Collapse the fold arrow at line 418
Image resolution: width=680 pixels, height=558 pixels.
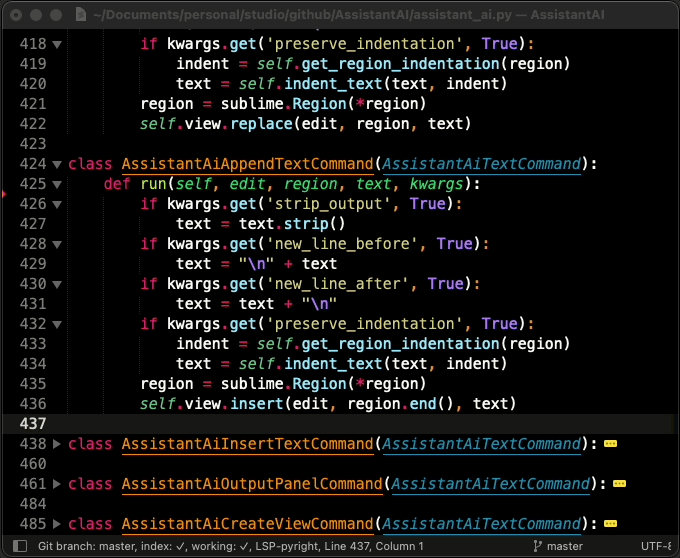coord(57,44)
